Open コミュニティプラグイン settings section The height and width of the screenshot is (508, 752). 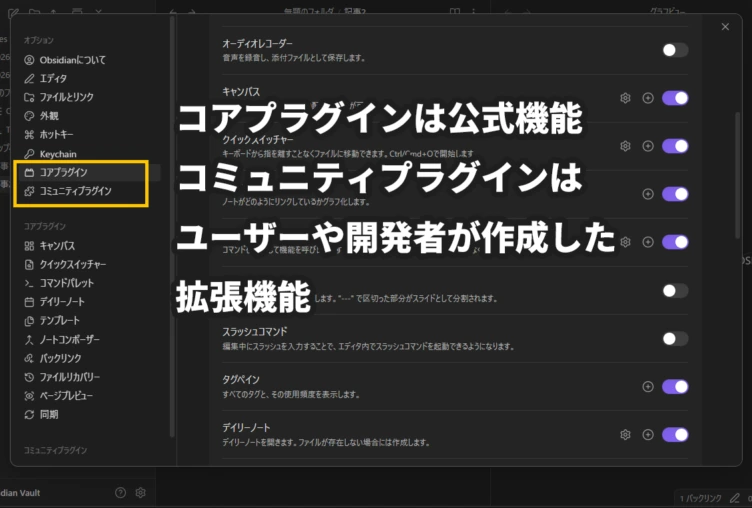click(75, 191)
